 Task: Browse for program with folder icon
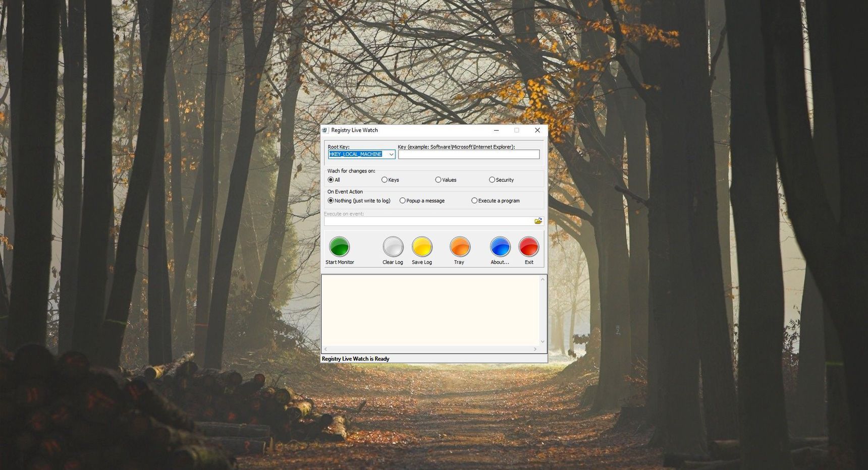click(538, 221)
